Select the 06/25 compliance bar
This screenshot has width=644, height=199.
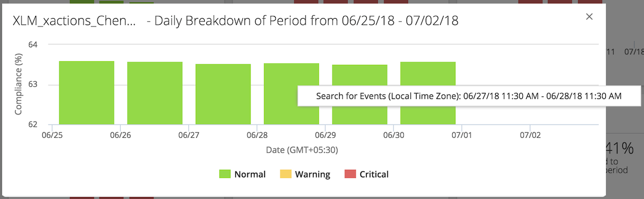point(87,92)
